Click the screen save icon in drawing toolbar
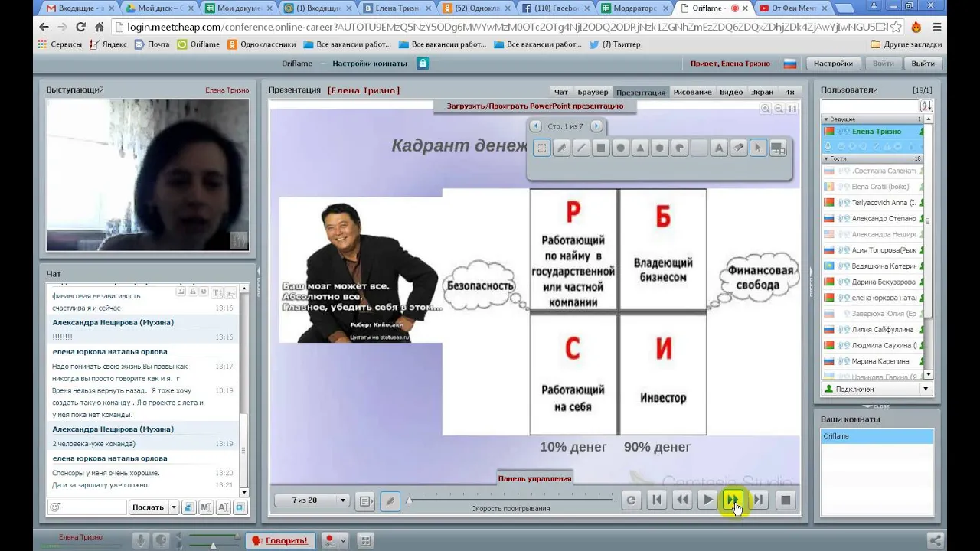 click(x=778, y=148)
